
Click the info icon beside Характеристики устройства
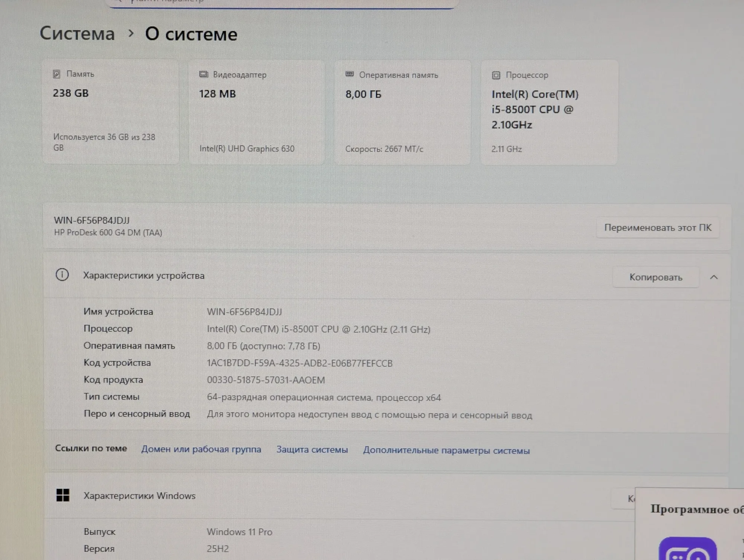pos(62,275)
